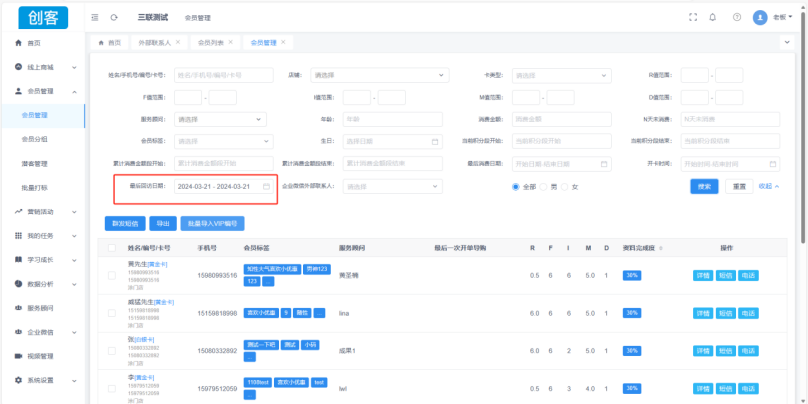The height and width of the screenshot is (404, 808).
Task: Click the 姓名/手机号/编号/卡号 input field
Action: [x=224, y=75]
